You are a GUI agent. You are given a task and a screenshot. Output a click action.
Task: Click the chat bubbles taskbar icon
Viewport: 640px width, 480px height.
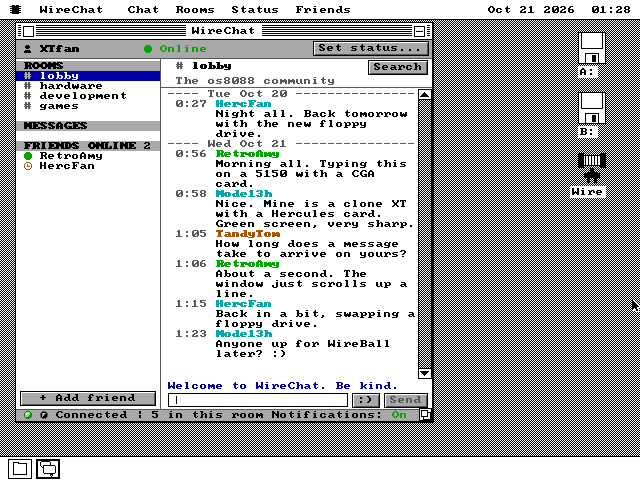click(x=48, y=469)
